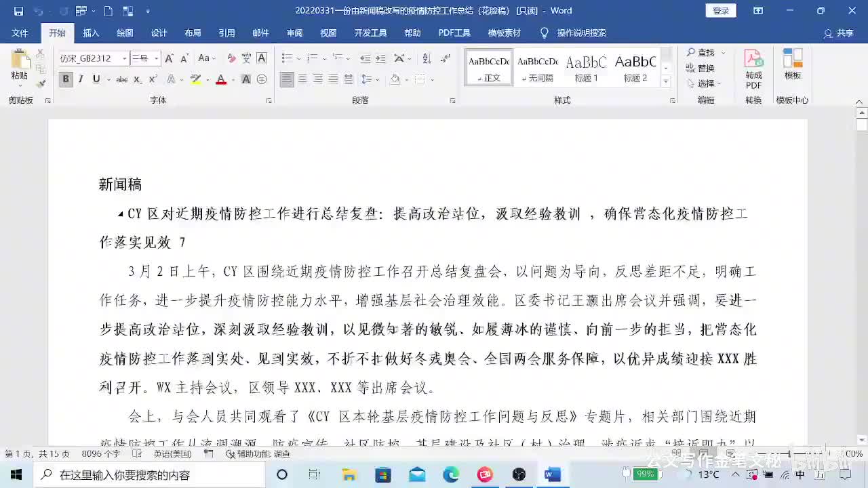
Task: Open File Explorer from taskbar
Action: click(349, 474)
